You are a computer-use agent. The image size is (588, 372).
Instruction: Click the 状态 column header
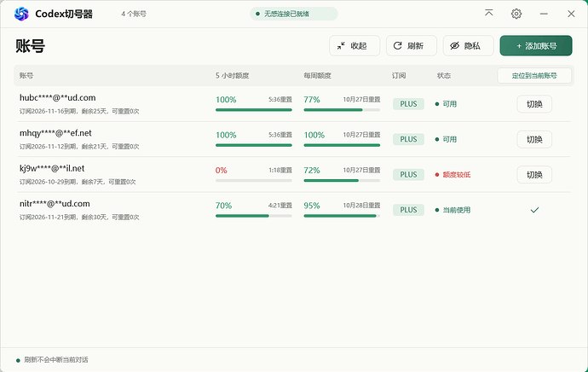(444, 75)
